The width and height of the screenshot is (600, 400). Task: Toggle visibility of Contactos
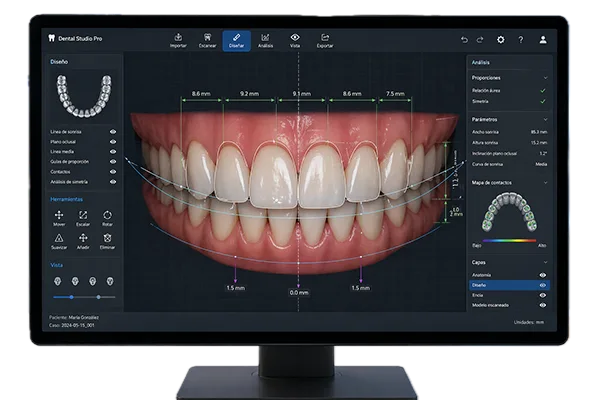point(113,172)
